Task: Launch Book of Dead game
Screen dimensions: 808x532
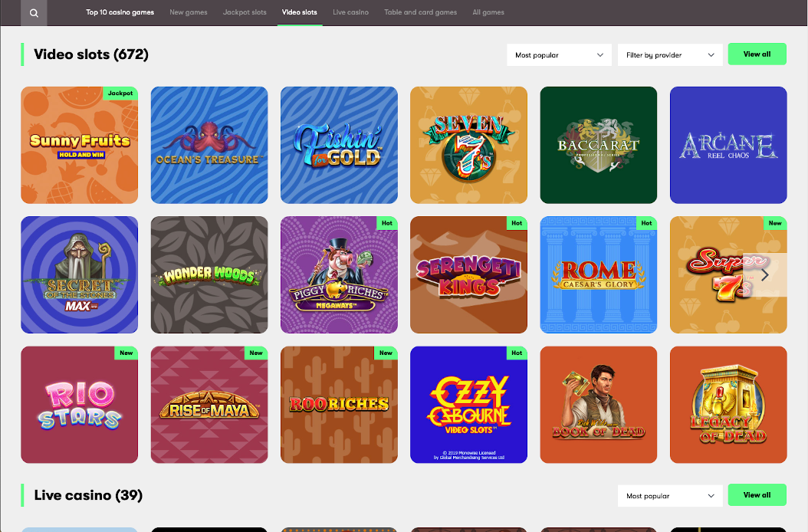Action: [598, 405]
